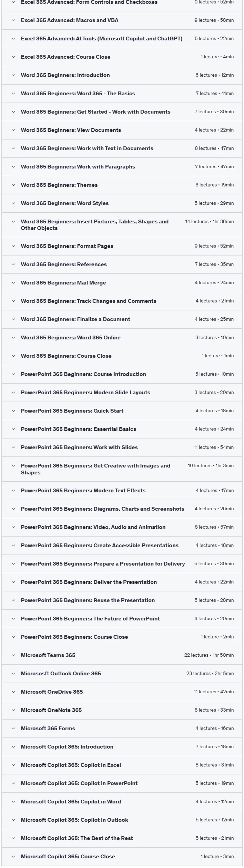Expand Get Started - Work with Documents chevron
Viewport: 244px width, 868px height.
point(13,112)
